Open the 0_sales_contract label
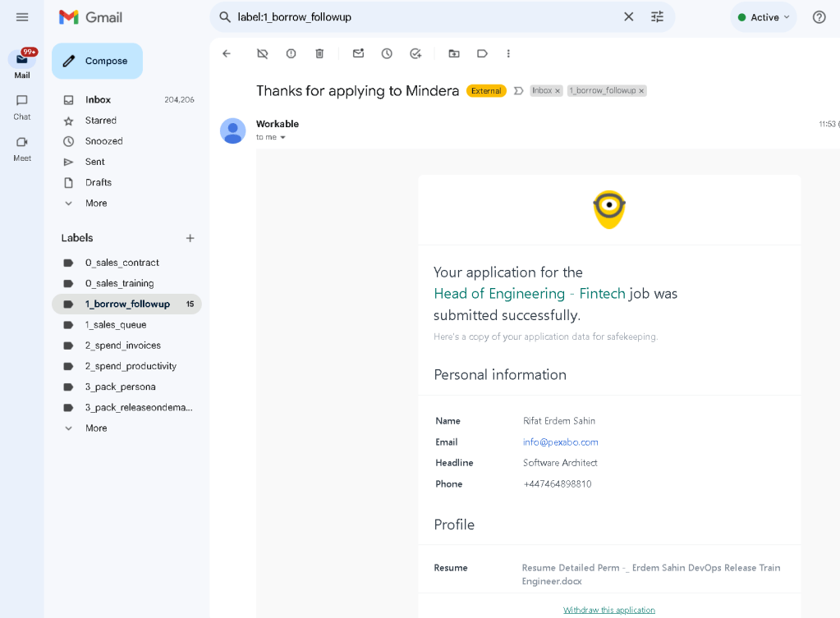 [x=126, y=263]
